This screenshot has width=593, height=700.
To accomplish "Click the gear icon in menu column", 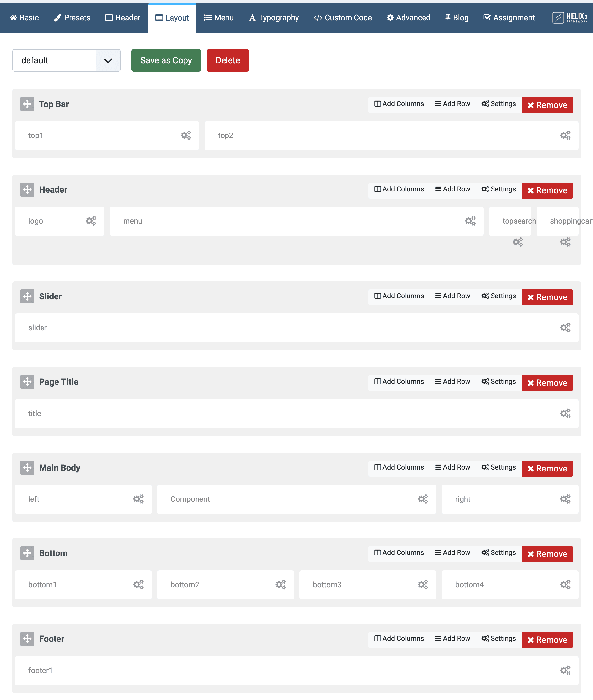I will coord(470,221).
